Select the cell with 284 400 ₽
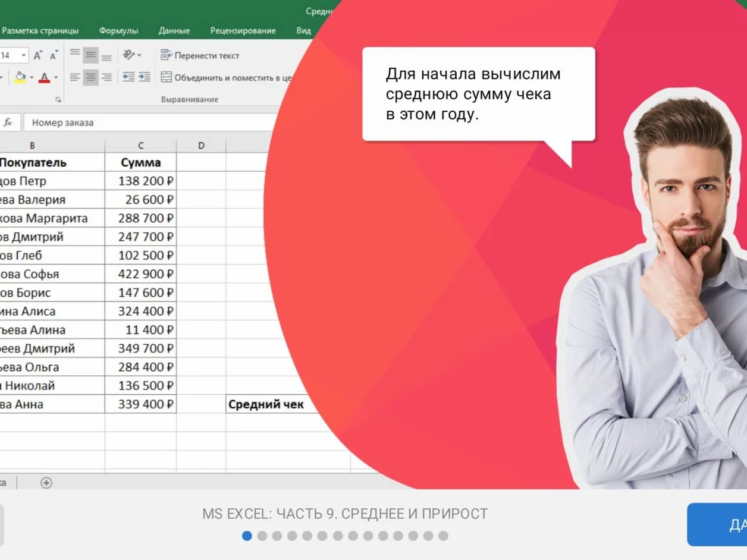The height and width of the screenshot is (560, 747). pos(141,367)
